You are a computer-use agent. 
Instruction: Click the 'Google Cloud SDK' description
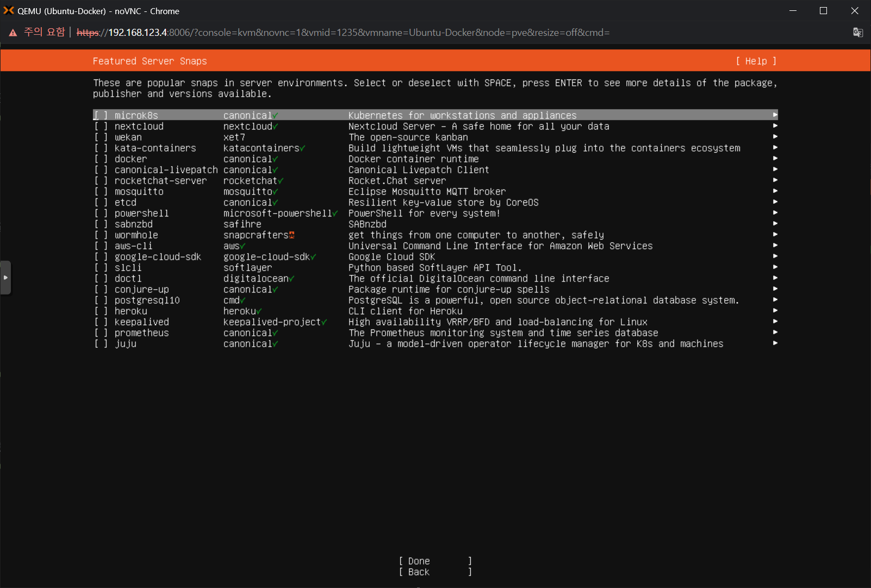tap(392, 257)
